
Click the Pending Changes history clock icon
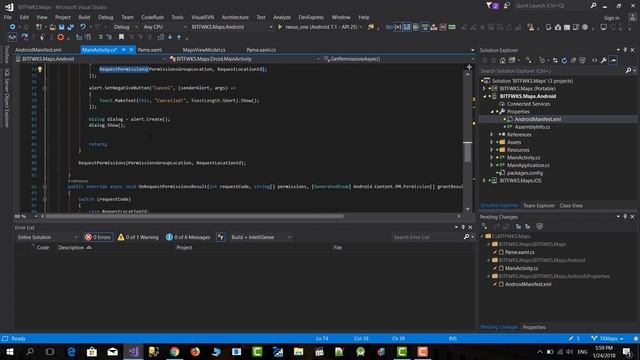click(539, 227)
